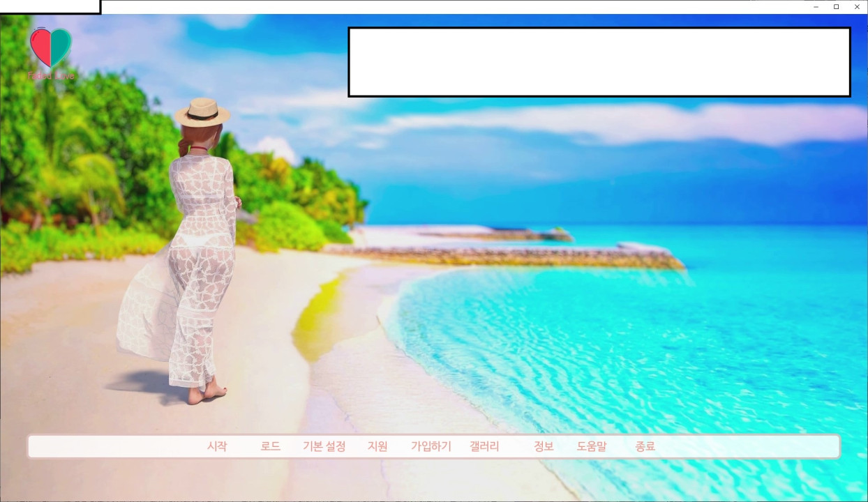Open the 도움말 help page
The image size is (868, 502).
click(x=592, y=447)
